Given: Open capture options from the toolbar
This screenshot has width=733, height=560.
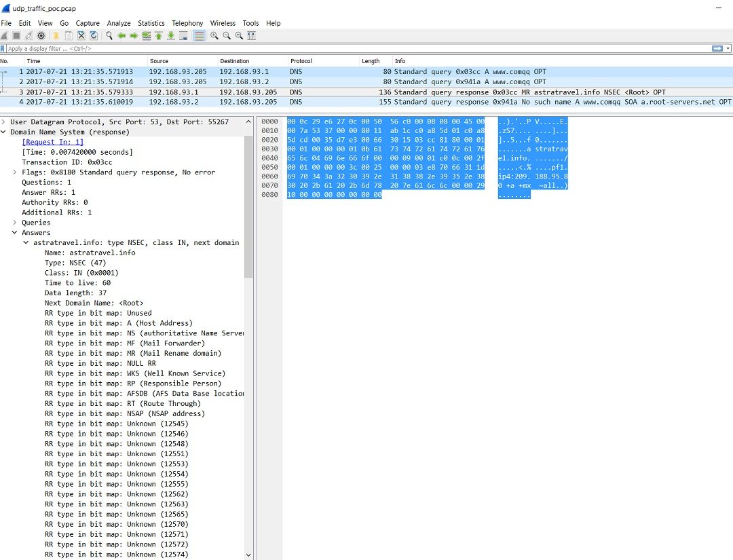Looking at the screenshot, I should [x=41, y=35].
